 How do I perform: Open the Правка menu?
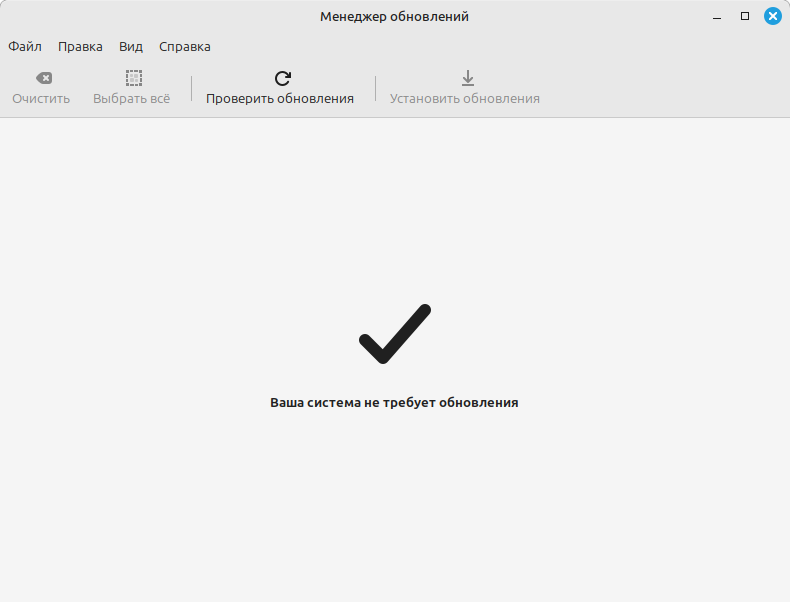(80, 46)
